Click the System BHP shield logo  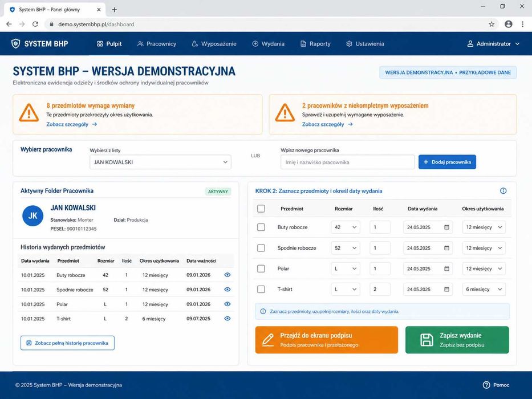click(15, 43)
